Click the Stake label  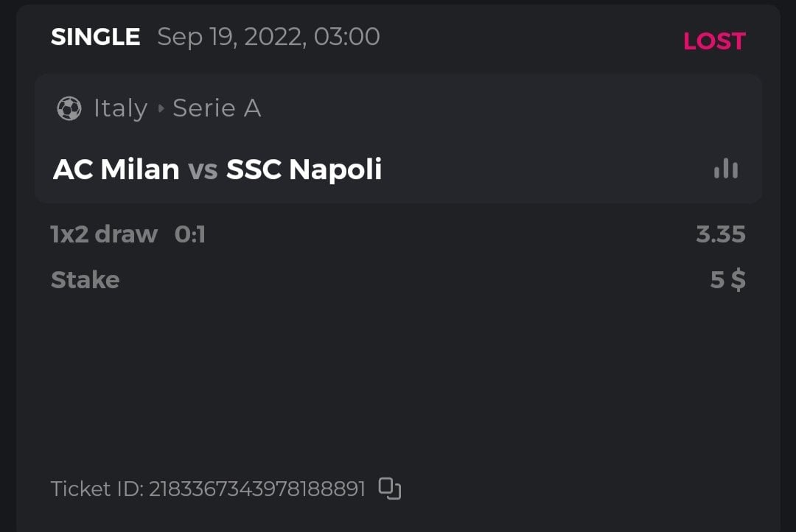(x=85, y=280)
